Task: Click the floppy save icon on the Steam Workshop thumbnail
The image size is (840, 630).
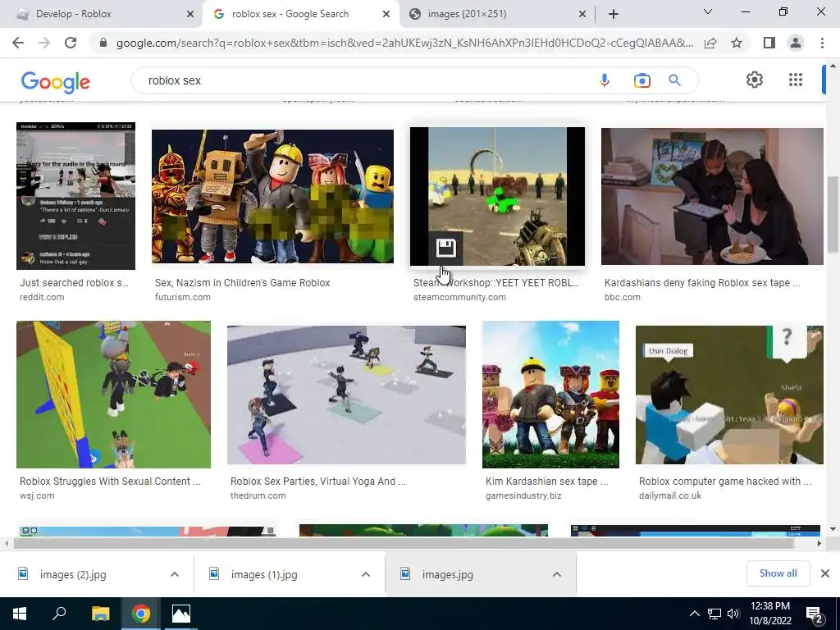Action: click(x=445, y=248)
